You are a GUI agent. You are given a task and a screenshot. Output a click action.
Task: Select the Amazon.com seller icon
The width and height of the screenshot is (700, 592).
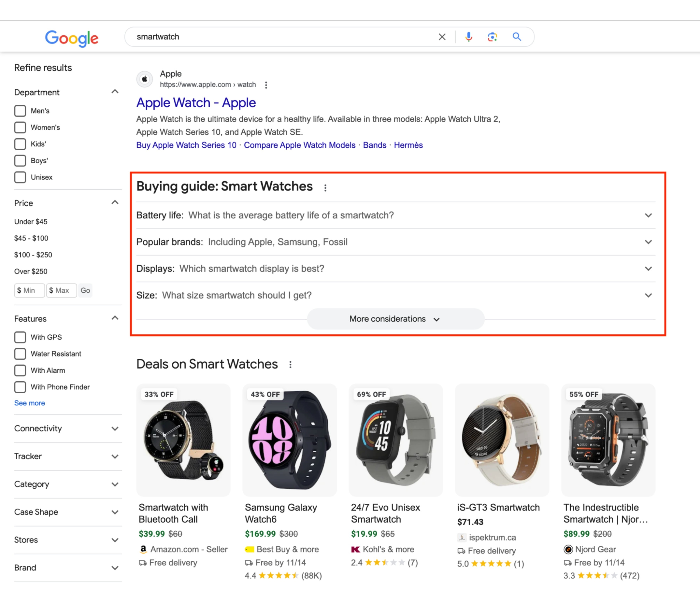coord(143,549)
